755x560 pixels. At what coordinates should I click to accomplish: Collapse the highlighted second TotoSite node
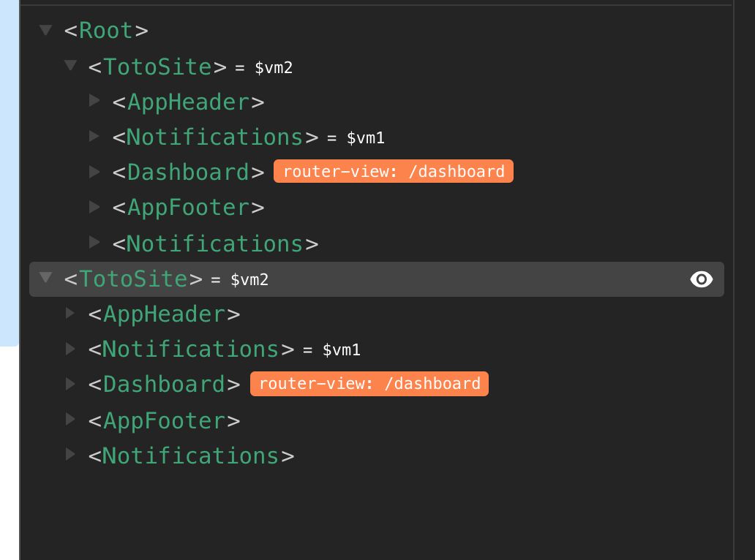tap(45, 279)
